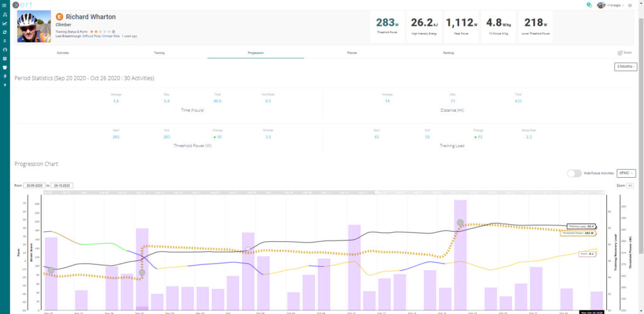Open the chart analytics sidebar icon
This screenshot has height=314, width=644.
[4, 23]
